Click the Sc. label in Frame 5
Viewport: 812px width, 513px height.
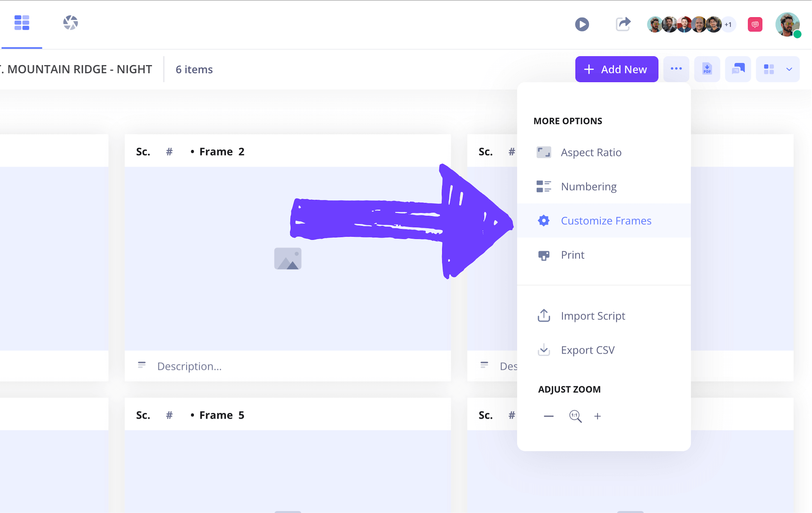143,415
